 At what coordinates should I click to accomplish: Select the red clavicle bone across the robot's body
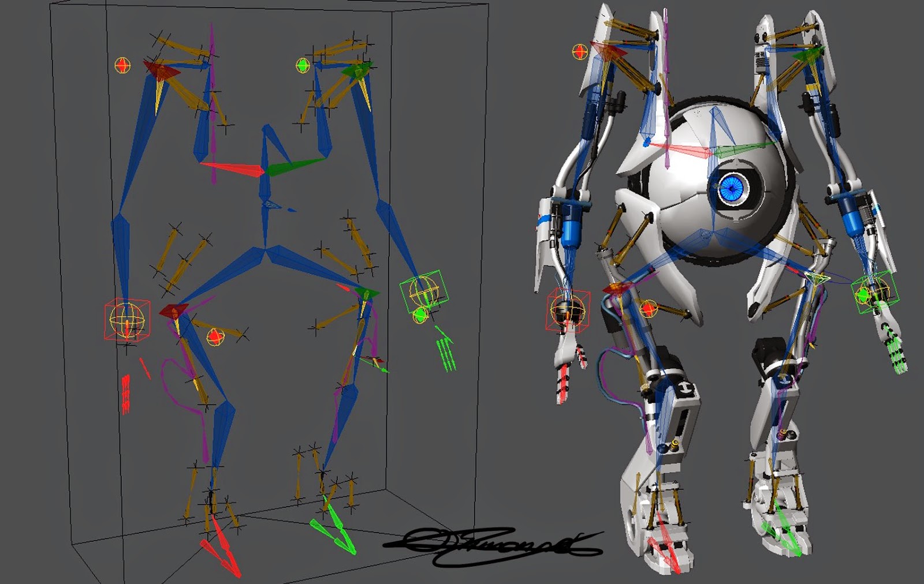click(x=682, y=151)
